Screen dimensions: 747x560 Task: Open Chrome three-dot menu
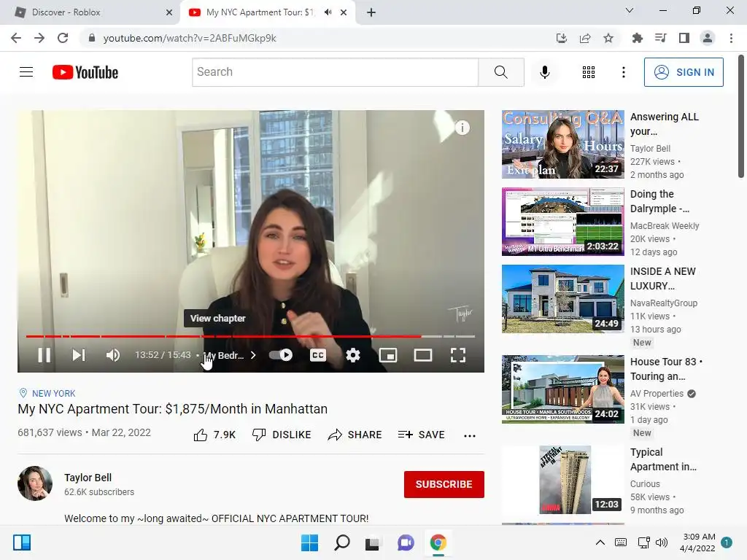point(731,38)
